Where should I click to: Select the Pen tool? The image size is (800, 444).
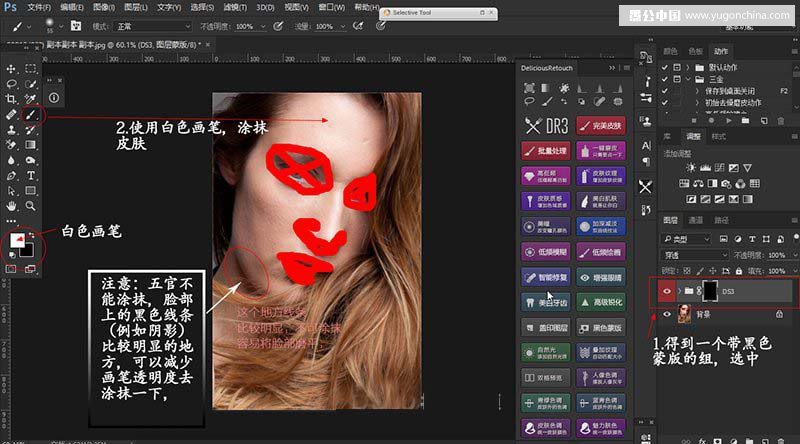point(11,176)
